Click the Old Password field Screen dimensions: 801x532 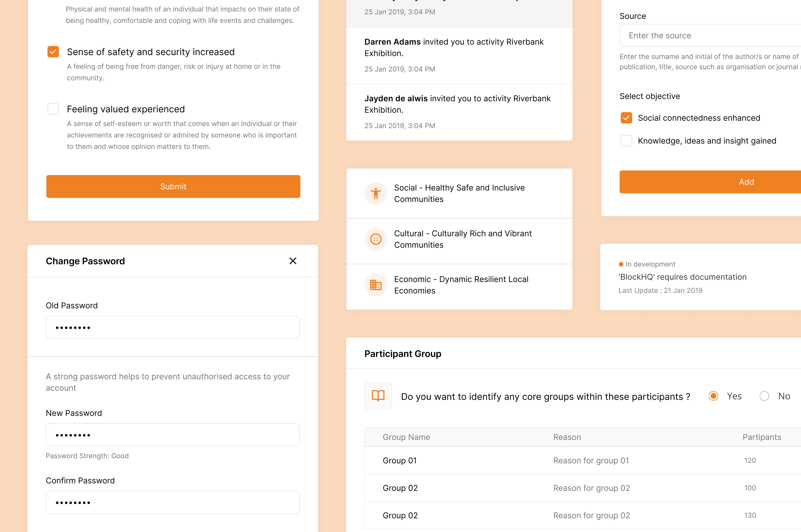coord(173,327)
